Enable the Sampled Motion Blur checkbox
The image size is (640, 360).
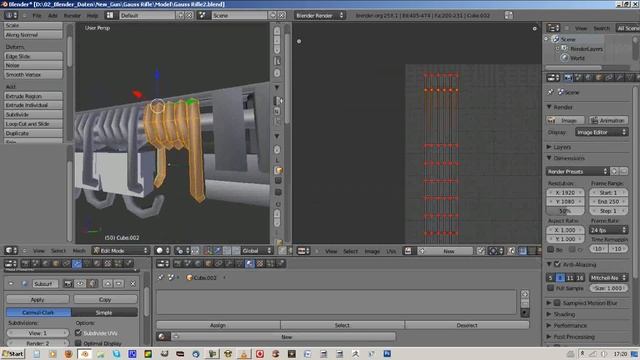click(557, 303)
